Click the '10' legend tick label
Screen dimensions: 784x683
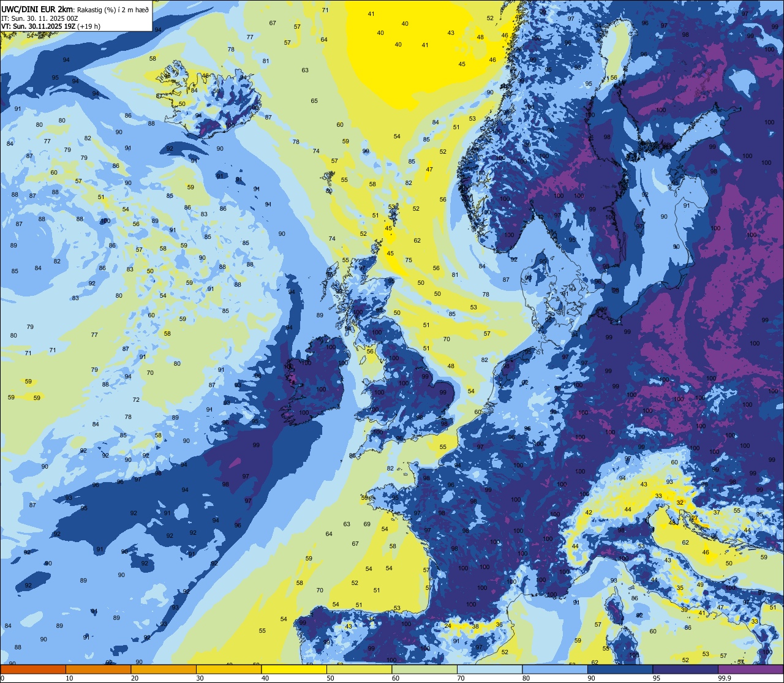(x=69, y=678)
